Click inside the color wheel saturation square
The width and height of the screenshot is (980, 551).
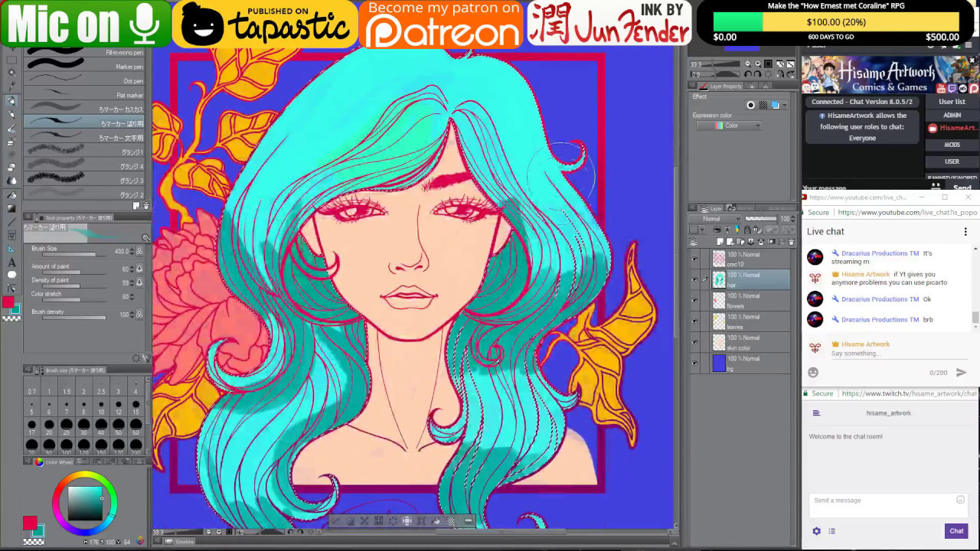[85, 504]
